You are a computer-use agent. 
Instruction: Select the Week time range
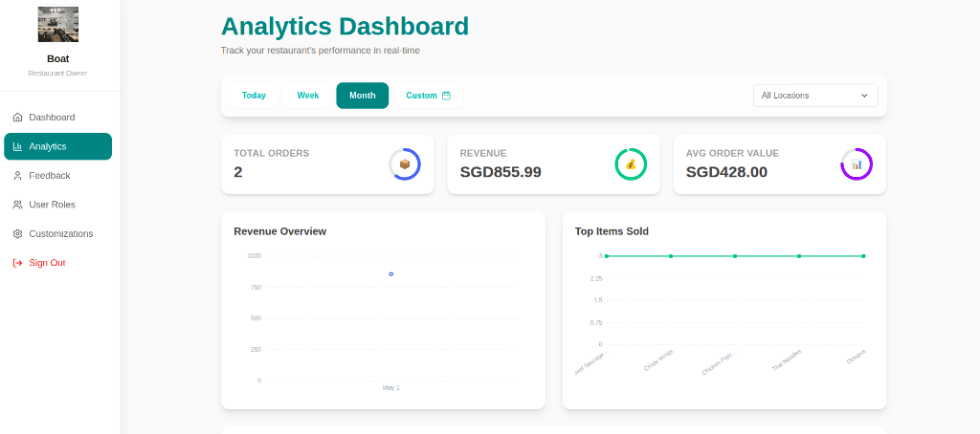(x=307, y=96)
